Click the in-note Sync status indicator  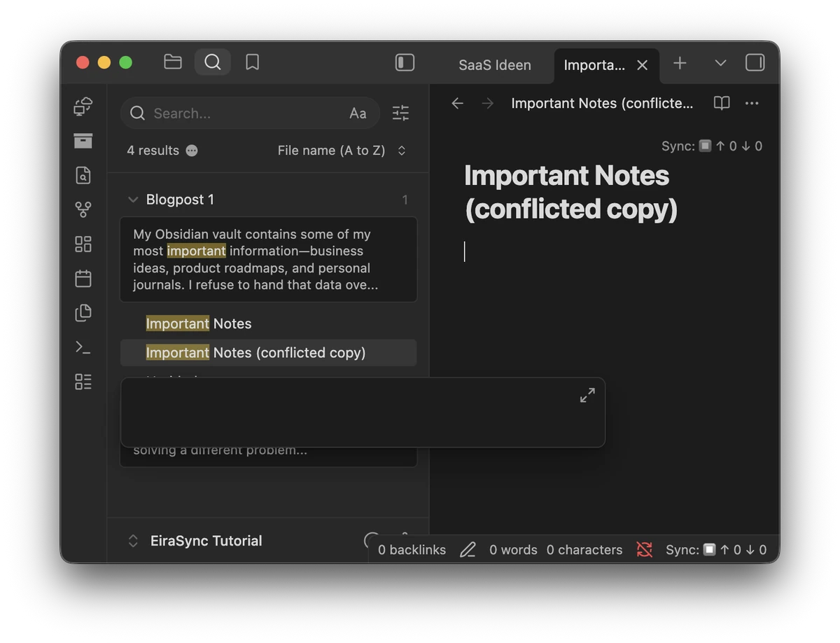[x=712, y=146]
